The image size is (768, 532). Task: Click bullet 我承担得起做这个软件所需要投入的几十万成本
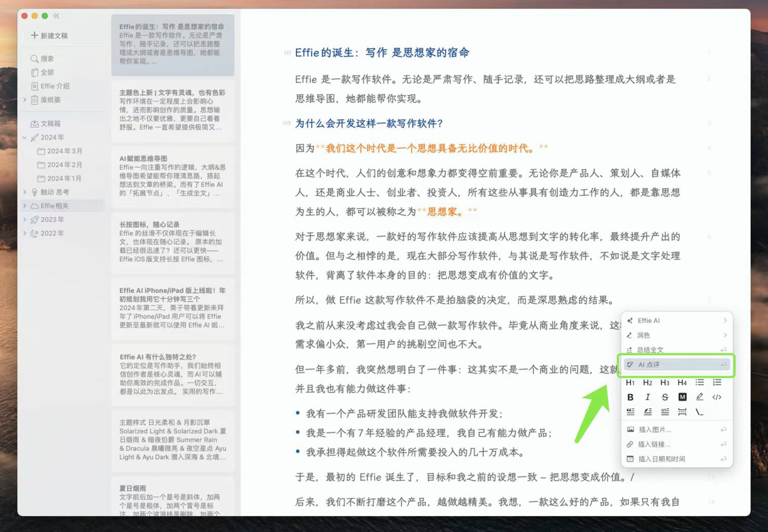(415, 452)
